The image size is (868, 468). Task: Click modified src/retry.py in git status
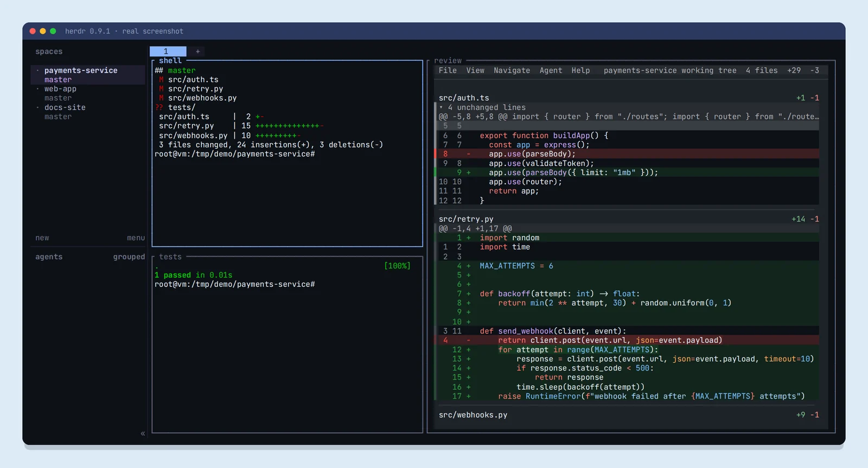[195, 89]
